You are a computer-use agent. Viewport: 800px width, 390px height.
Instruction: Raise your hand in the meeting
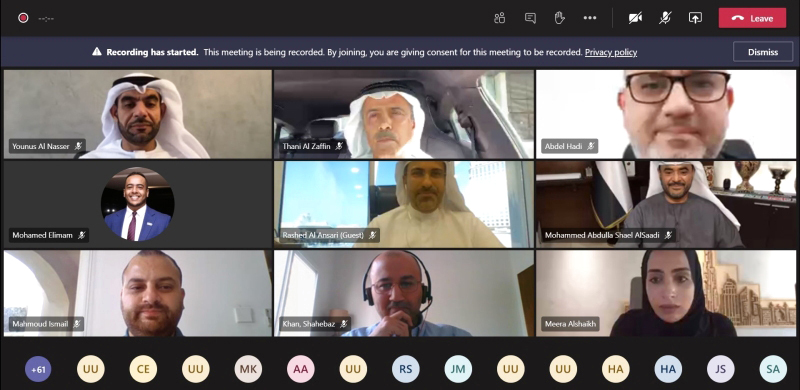pos(560,18)
